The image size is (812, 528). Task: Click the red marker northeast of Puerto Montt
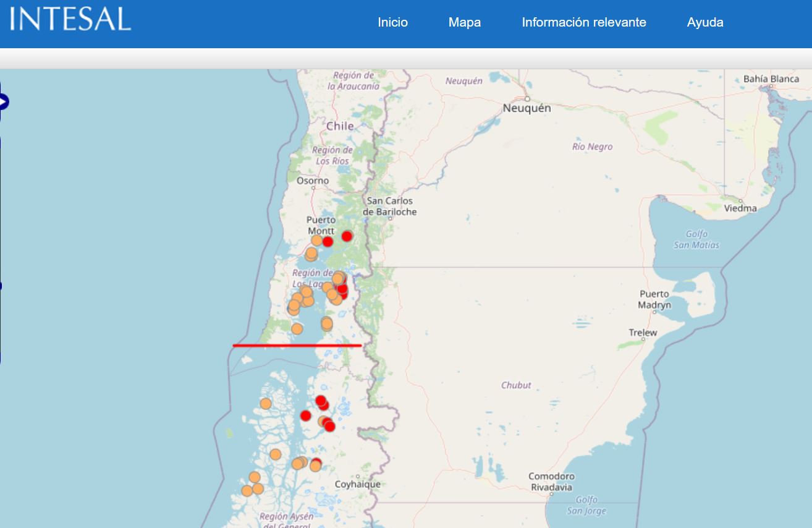pos(347,236)
